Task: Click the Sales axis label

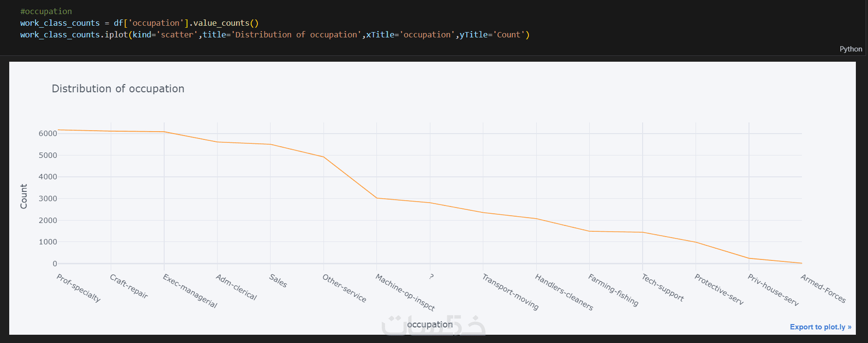Action: pos(278,280)
